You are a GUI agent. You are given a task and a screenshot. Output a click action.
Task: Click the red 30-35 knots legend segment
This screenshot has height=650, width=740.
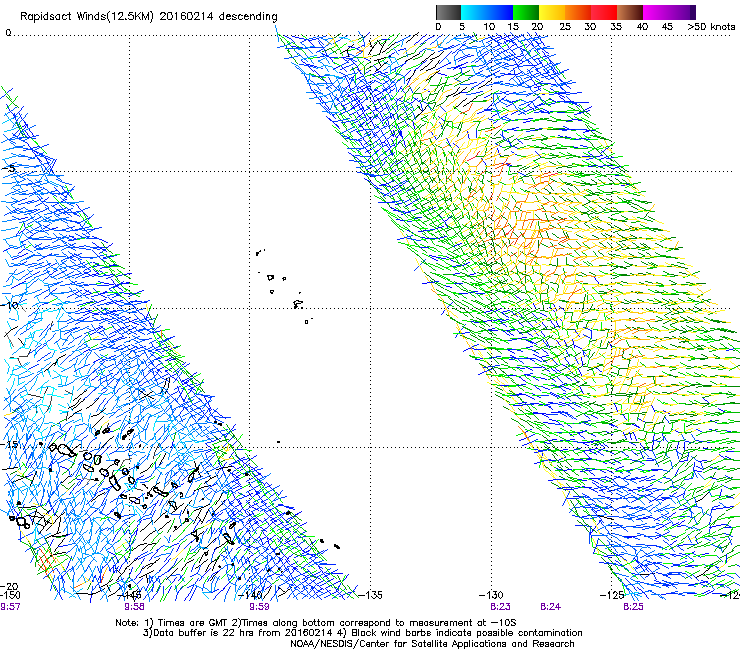click(604, 12)
